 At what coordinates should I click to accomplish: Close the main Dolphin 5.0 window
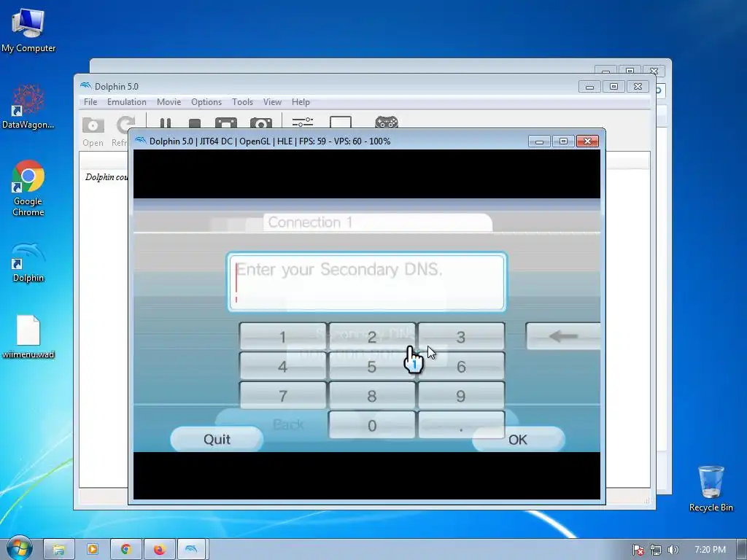click(638, 87)
